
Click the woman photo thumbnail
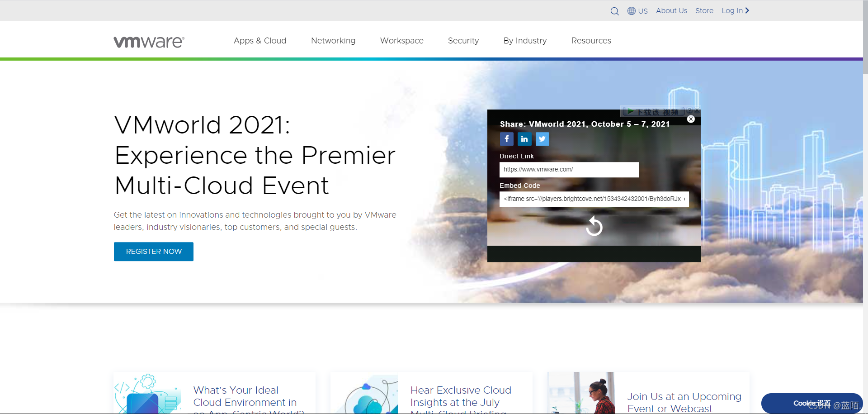pos(581,393)
